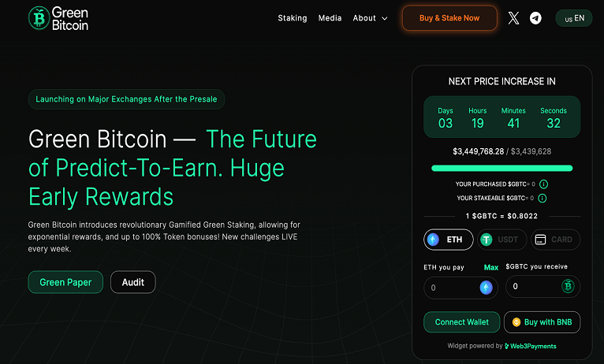Open the X (Twitter) social icon
The image size is (604, 364).
pos(513,18)
